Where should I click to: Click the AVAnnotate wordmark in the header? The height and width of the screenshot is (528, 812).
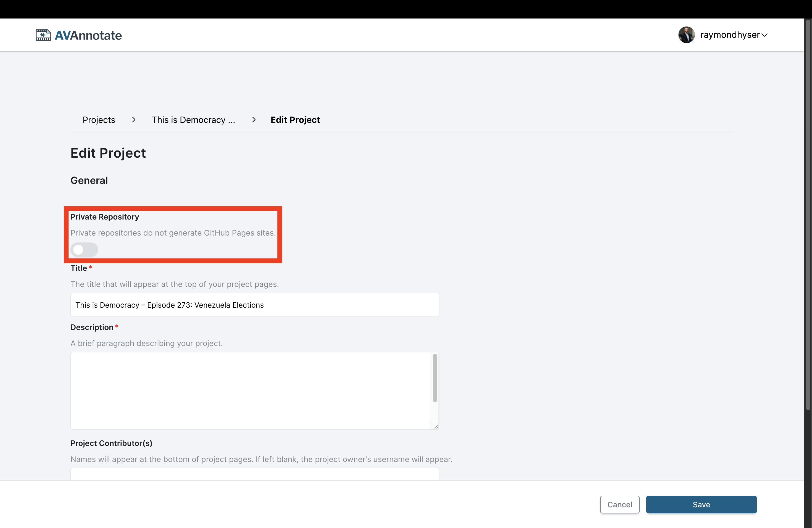(x=88, y=35)
